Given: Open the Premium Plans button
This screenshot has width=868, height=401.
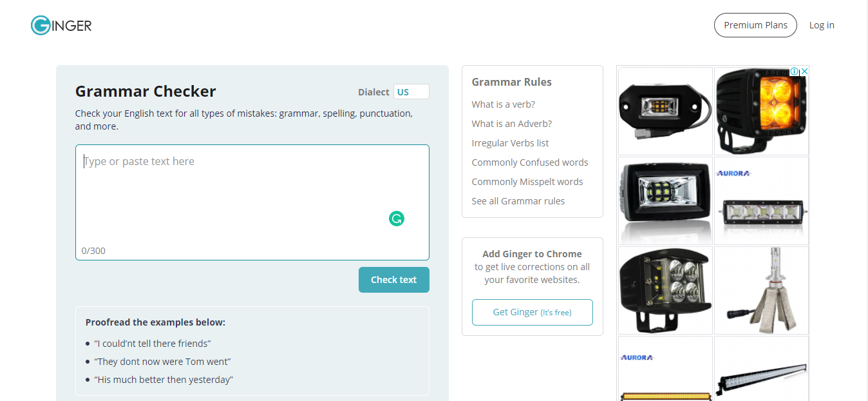Looking at the screenshot, I should point(755,25).
